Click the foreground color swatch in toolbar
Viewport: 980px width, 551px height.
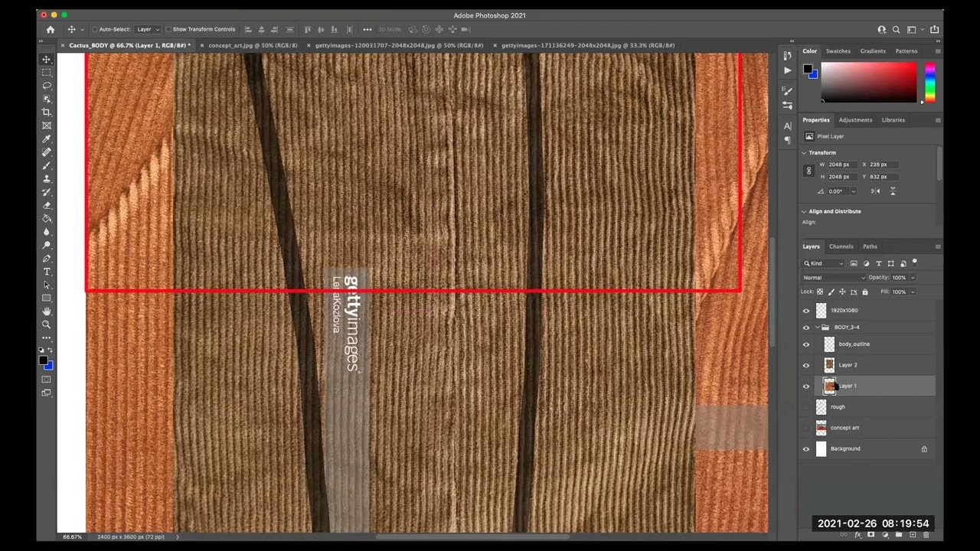pos(44,360)
